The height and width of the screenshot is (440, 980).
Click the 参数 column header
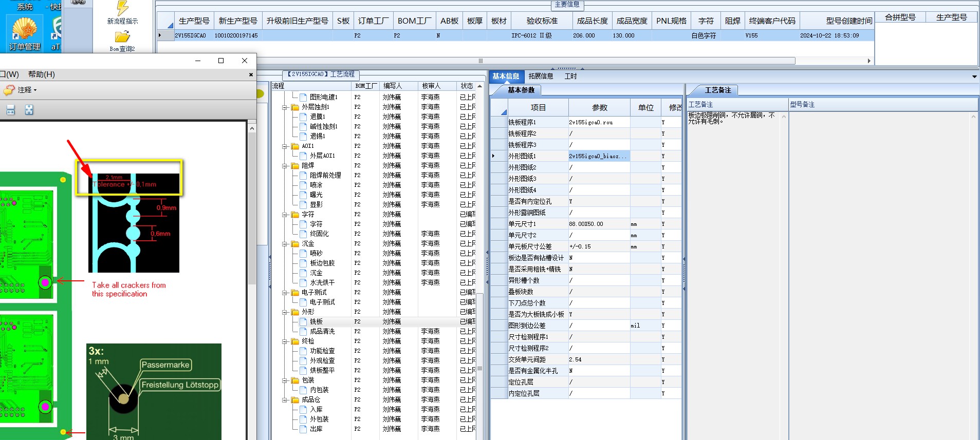[600, 108]
